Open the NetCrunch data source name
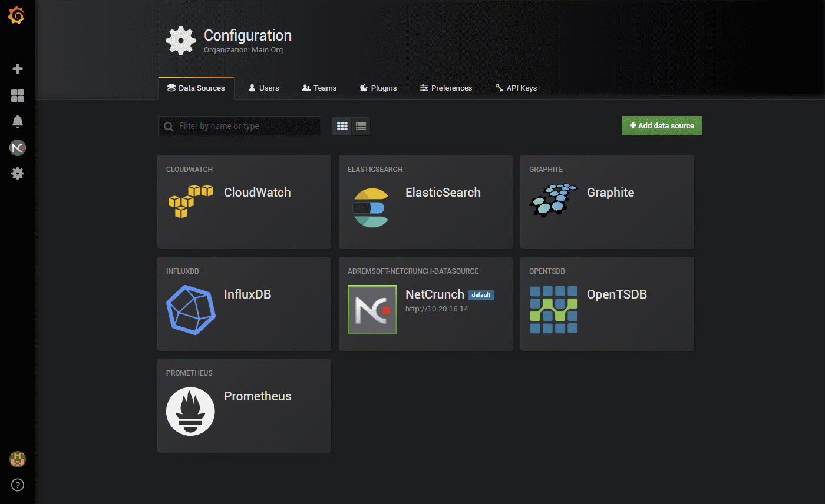 tap(435, 294)
